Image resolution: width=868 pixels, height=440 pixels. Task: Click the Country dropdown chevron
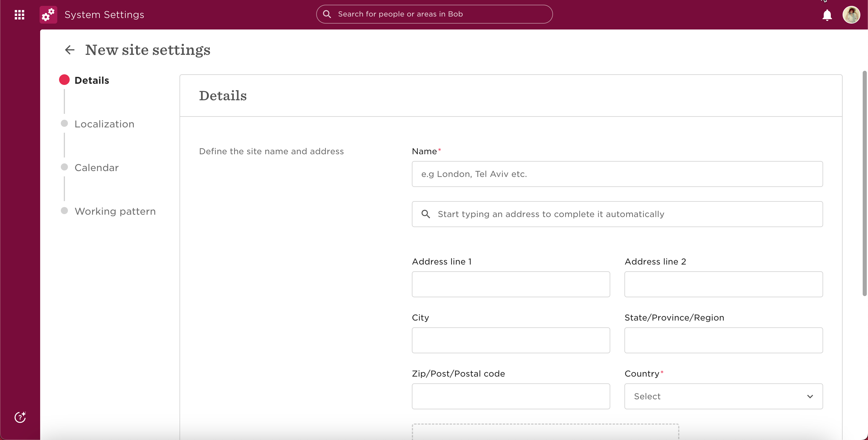pos(810,396)
